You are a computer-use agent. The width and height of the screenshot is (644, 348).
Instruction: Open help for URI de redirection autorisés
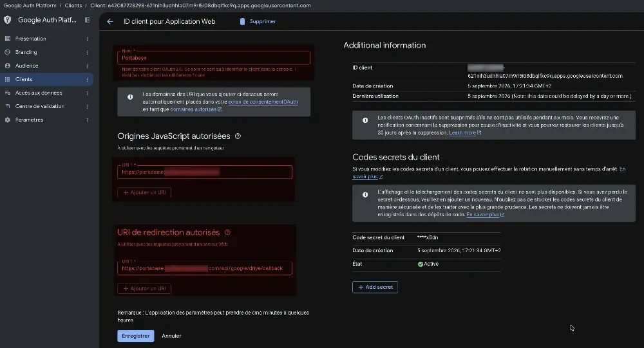click(227, 232)
